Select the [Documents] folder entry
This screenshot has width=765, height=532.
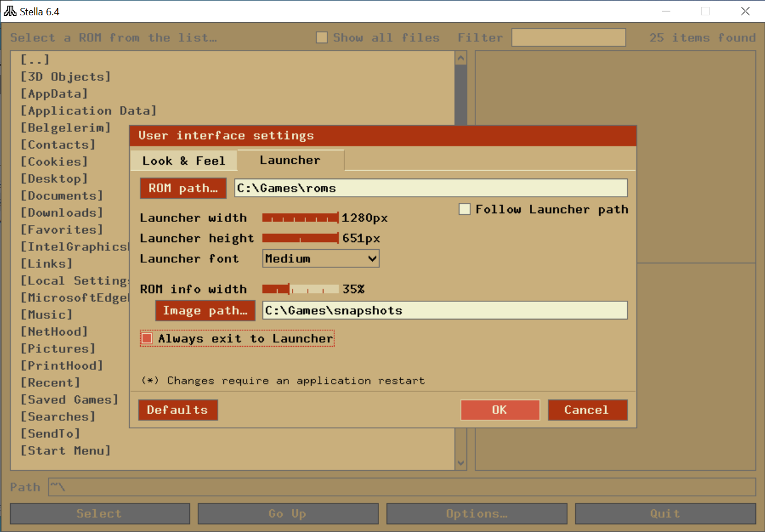point(62,195)
